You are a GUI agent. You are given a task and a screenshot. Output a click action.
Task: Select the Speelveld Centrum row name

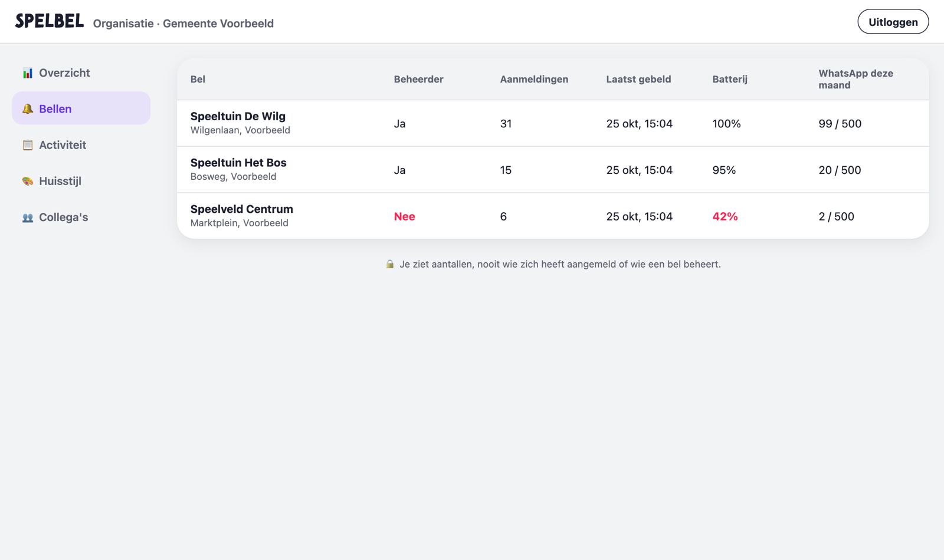pos(241,209)
